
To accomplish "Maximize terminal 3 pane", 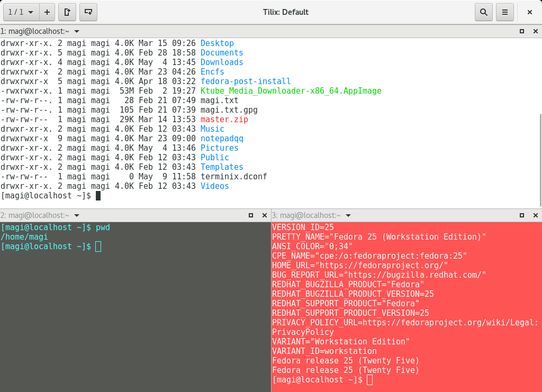I will click(522, 215).
